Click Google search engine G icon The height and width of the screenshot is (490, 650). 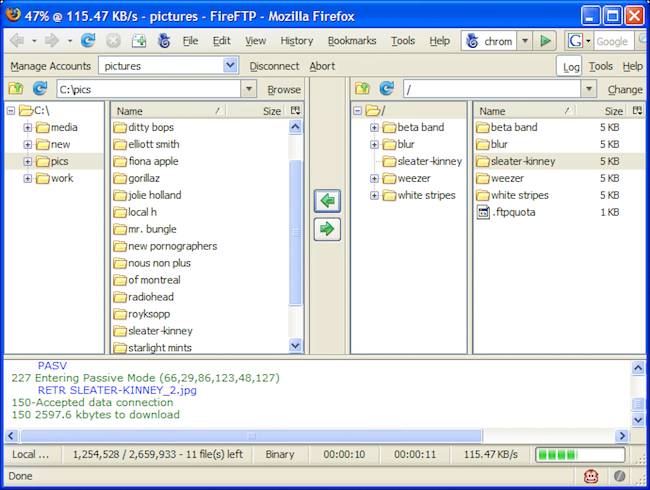575,41
